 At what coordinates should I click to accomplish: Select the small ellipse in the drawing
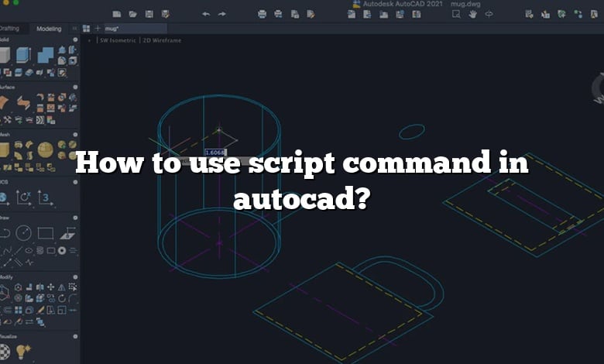(x=412, y=132)
